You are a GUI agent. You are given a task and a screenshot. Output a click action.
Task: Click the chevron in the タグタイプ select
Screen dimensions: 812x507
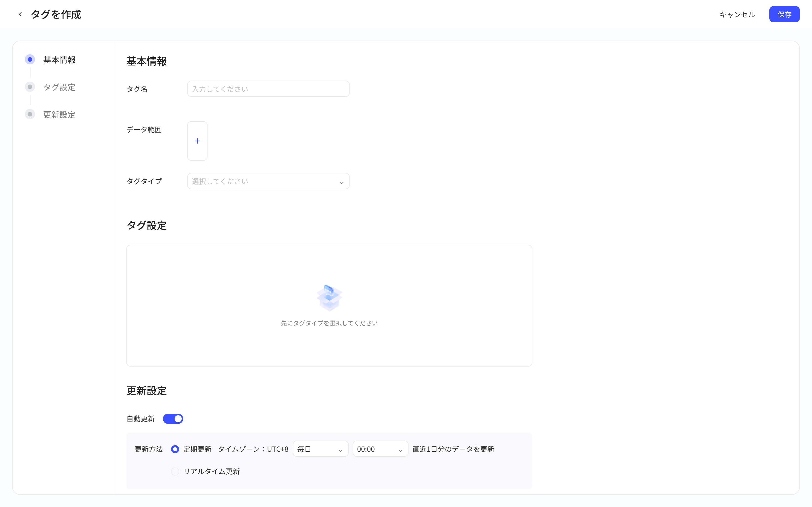[341, 183]
